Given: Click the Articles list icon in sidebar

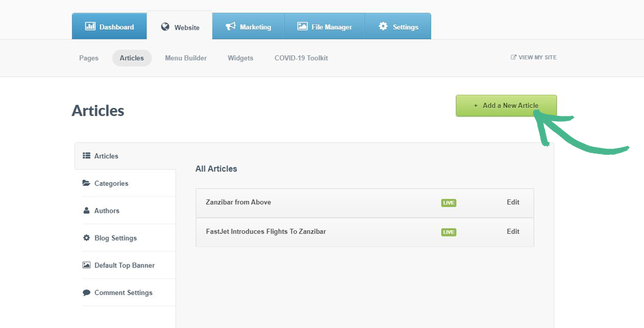Looking at the screenshot, I should 86,156.
